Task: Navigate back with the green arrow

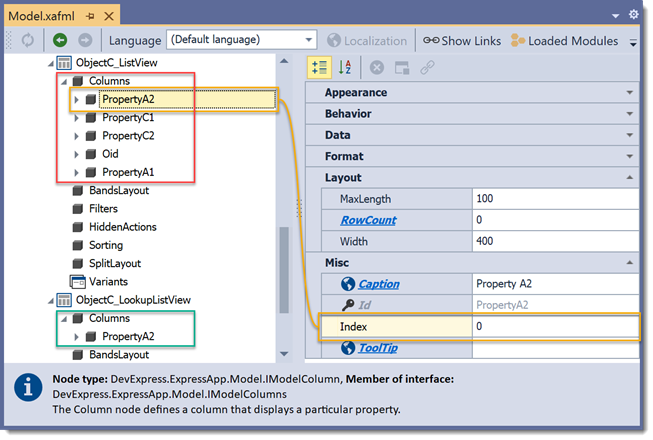Action: point(60,40)
